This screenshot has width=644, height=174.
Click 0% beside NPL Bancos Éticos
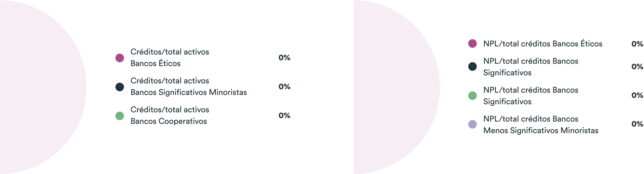tap(637, 44)
